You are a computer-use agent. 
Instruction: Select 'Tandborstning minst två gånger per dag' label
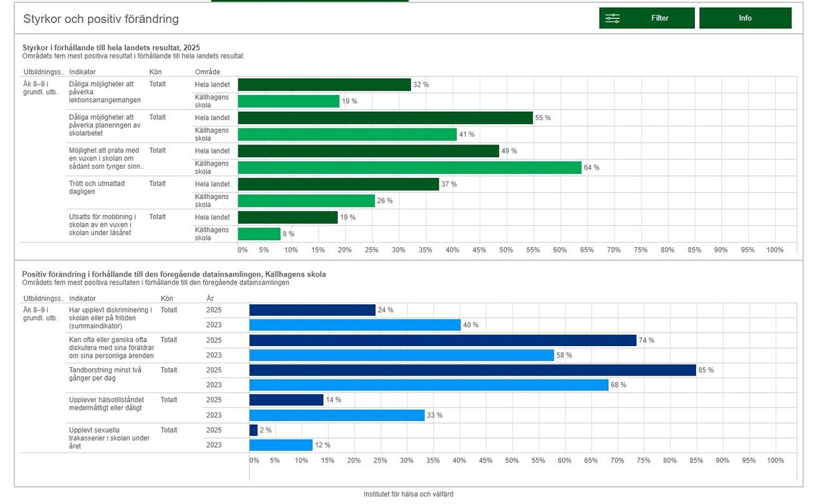click(x=105, y=374)
